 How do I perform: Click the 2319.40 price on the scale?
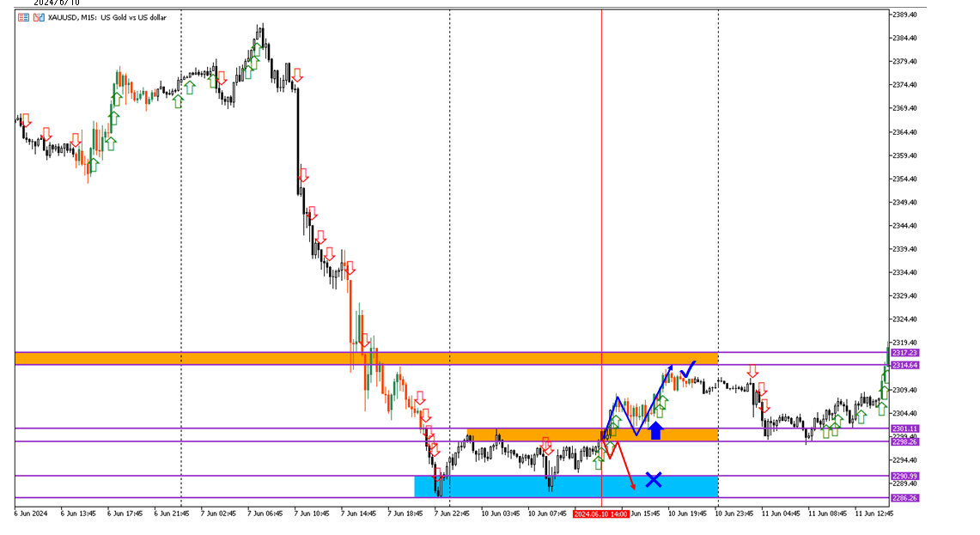click(x=904, y=343)
